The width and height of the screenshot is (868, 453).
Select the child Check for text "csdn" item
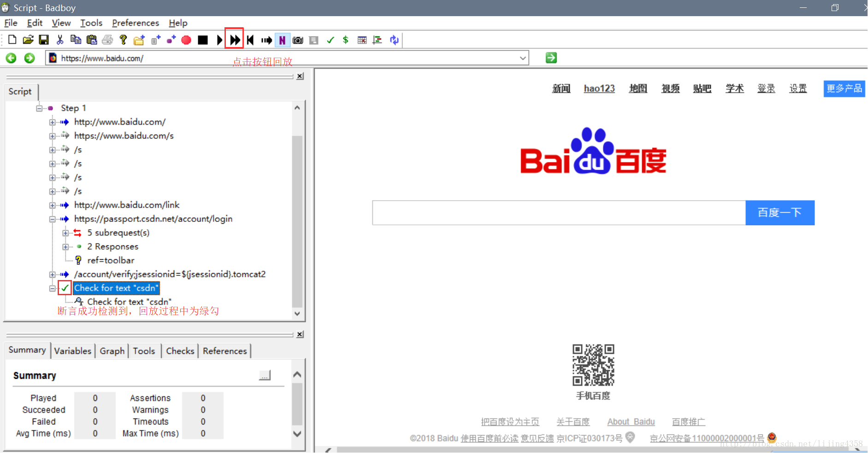(129, 302)
